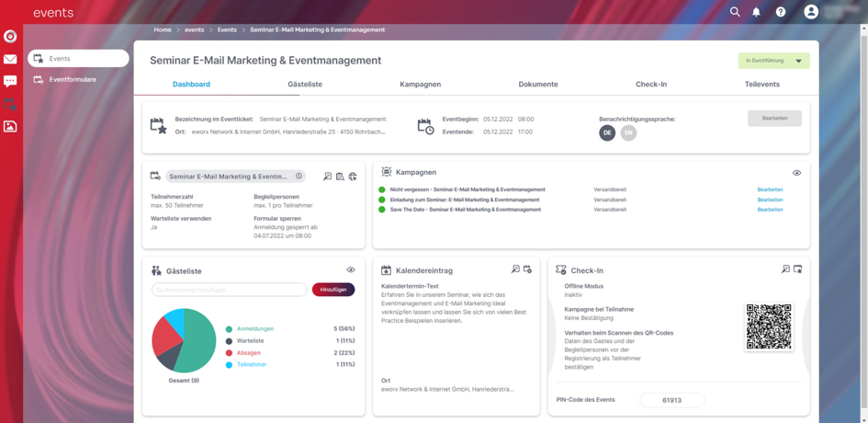Click calendar settings icon in Kalendereintrag card
The height and width of the screenshot is (423, 868).
[x=527, y=269]
